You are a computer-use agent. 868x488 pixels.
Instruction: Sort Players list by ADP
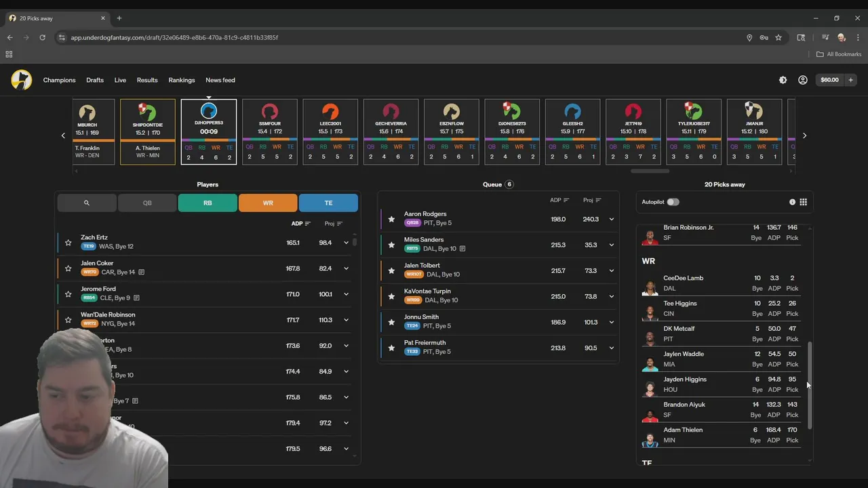click(x=300, y=224)
